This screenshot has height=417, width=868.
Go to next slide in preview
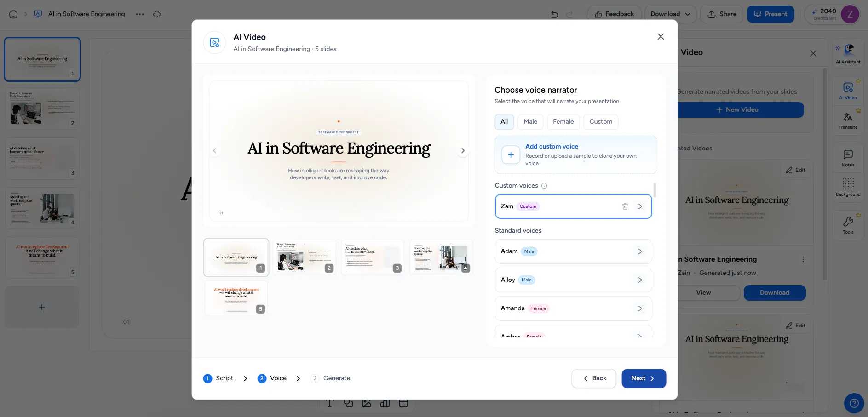463,151
